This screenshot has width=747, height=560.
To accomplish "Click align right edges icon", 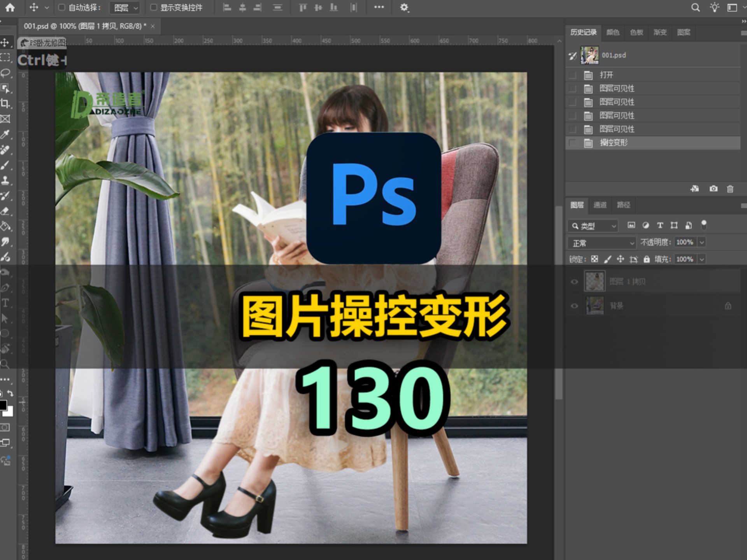I will click(x=257, y=7).
